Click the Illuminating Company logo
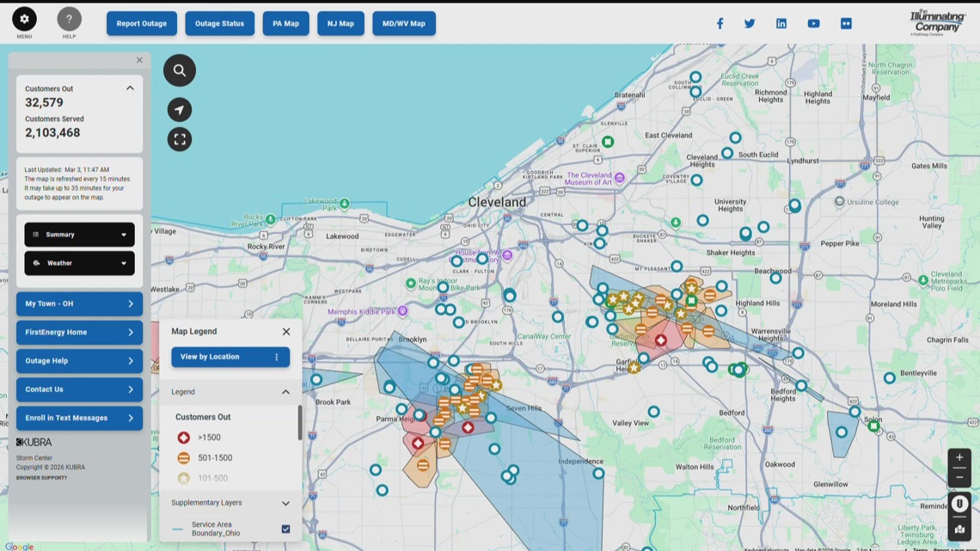This screenshot has width=980, height=551. click(x=937, y=22)
